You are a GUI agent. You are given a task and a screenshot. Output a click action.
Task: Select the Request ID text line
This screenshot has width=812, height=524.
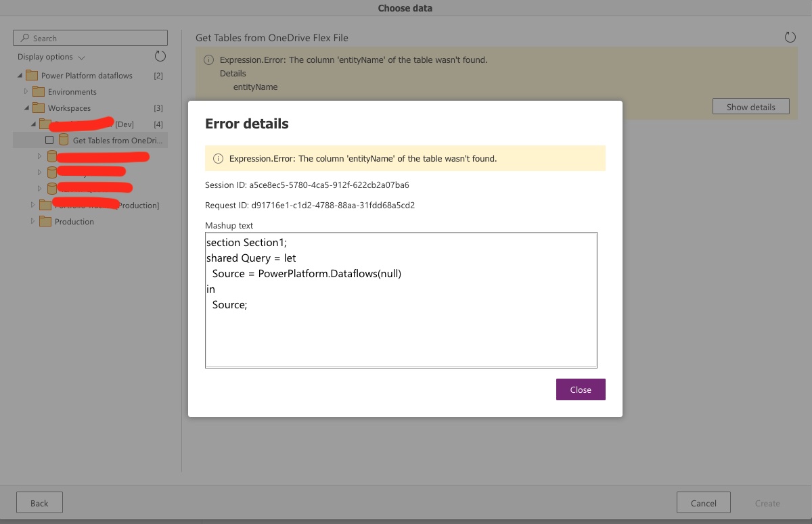[310, 205]
